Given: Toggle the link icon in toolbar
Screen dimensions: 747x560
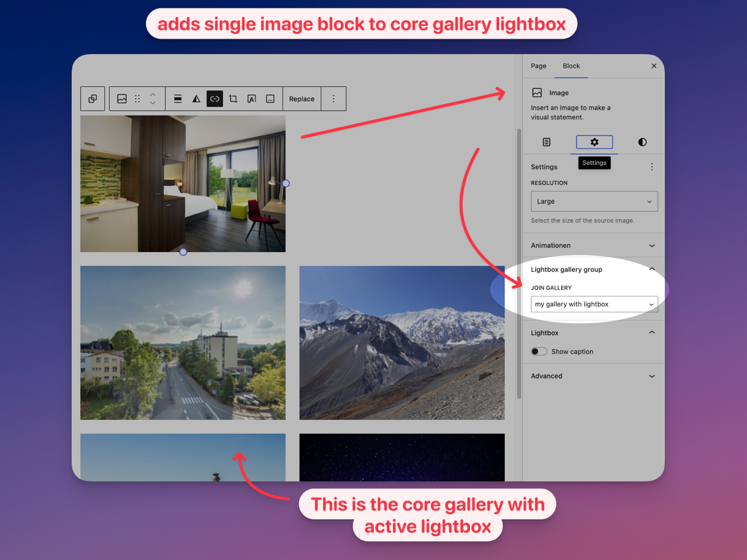Looking at the screenshot, I should coord(215,99).
